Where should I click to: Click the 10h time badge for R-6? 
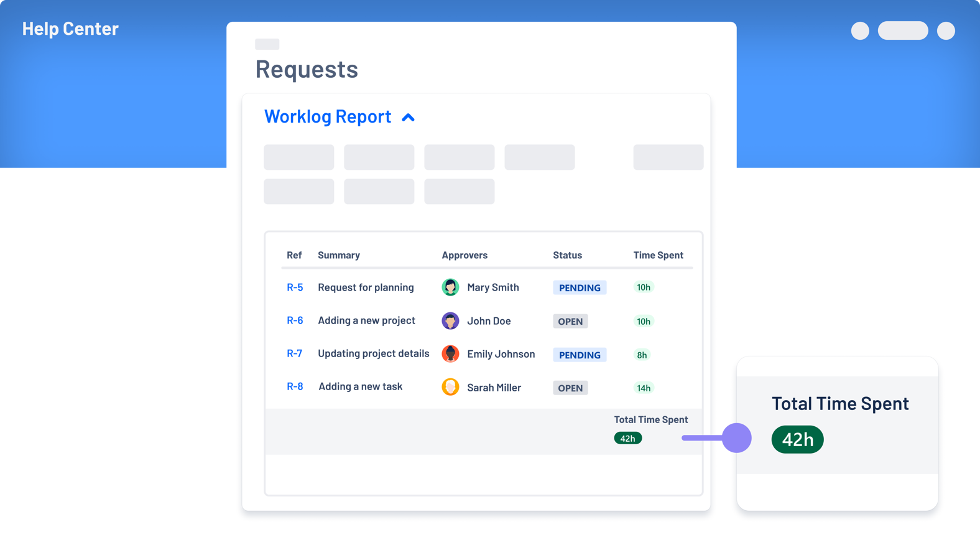(644, 321)
